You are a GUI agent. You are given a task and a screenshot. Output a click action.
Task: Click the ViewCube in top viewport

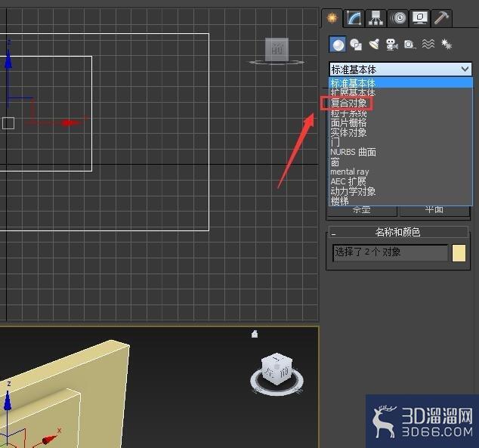(x=277, y=51)
